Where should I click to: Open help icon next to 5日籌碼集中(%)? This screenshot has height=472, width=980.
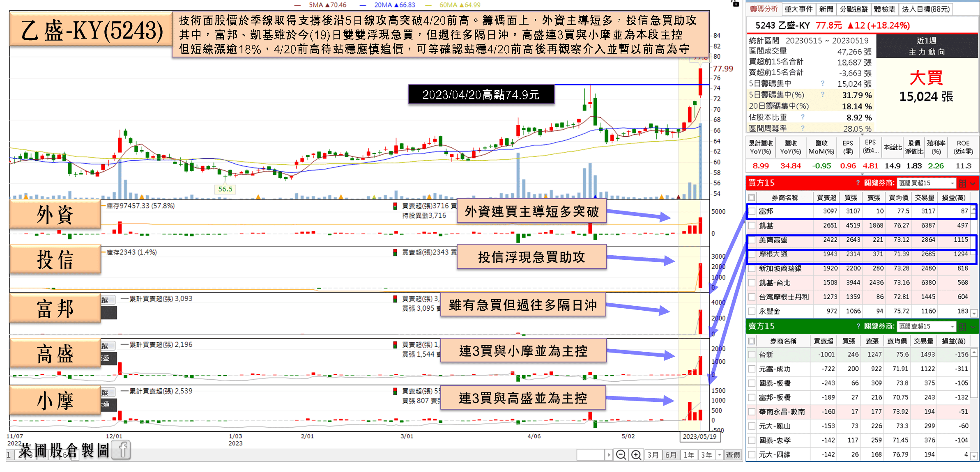(x=822, y=94)
